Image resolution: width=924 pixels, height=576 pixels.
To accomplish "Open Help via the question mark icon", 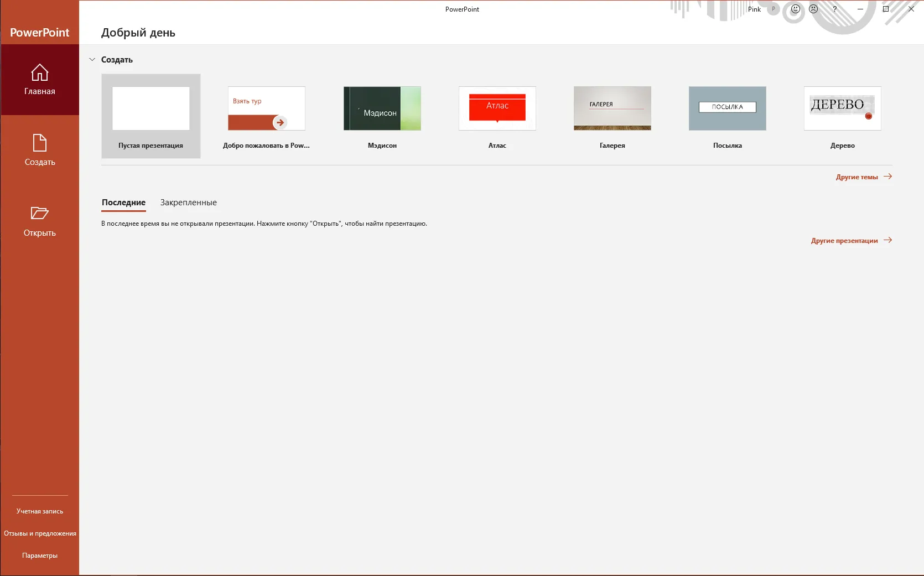I will click(x=835, y=9).
